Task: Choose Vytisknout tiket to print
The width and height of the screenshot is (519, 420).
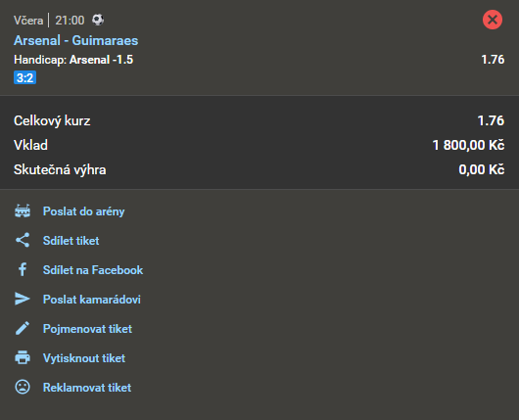Action: point(84,358)
